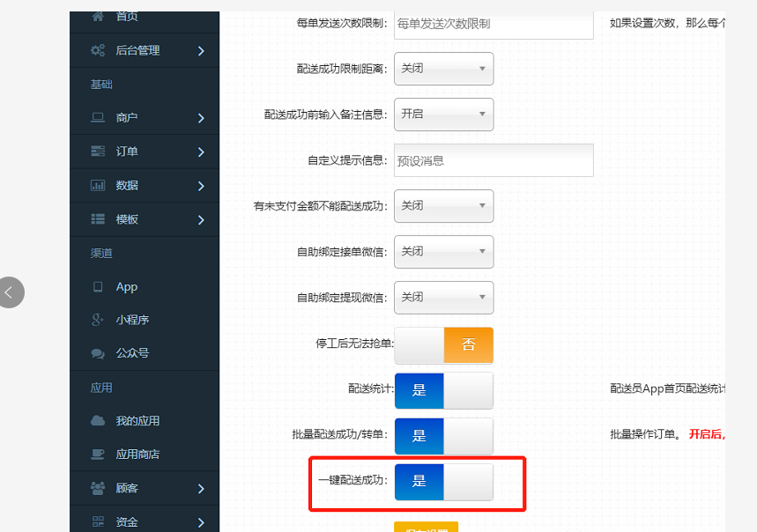Click the 公众号 chat bubble icon
Viewport: 757px width, 532px height.
(x=98, y=353)
